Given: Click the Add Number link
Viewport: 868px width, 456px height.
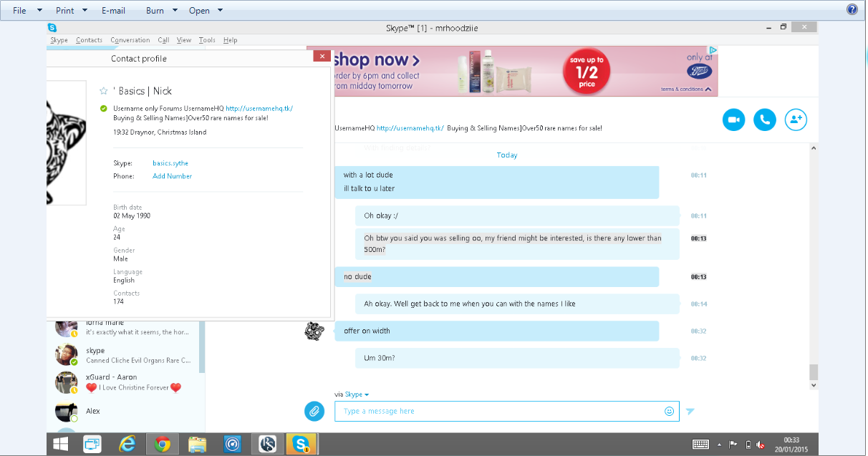Looking at the screenshot, I should click(172, 176).
